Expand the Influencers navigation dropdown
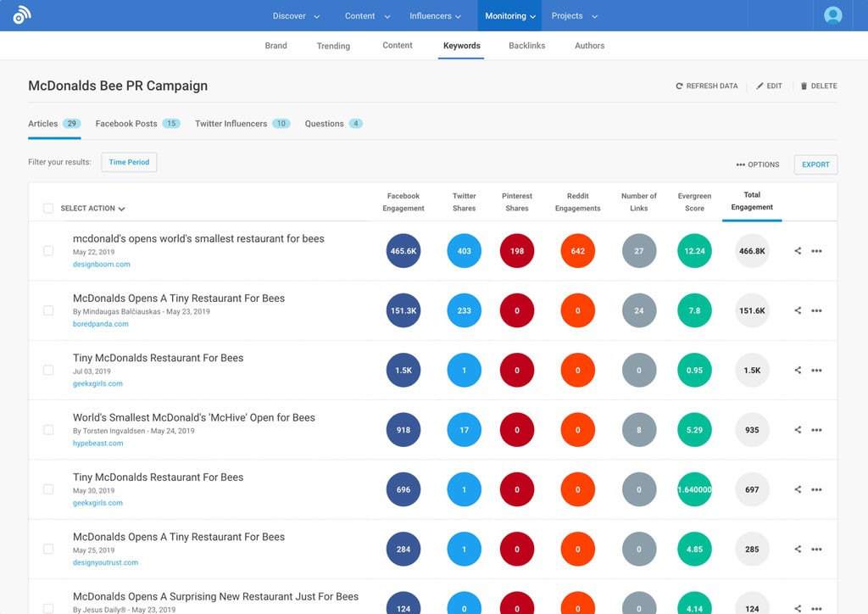The image size is (868, 614). [435, 16]
